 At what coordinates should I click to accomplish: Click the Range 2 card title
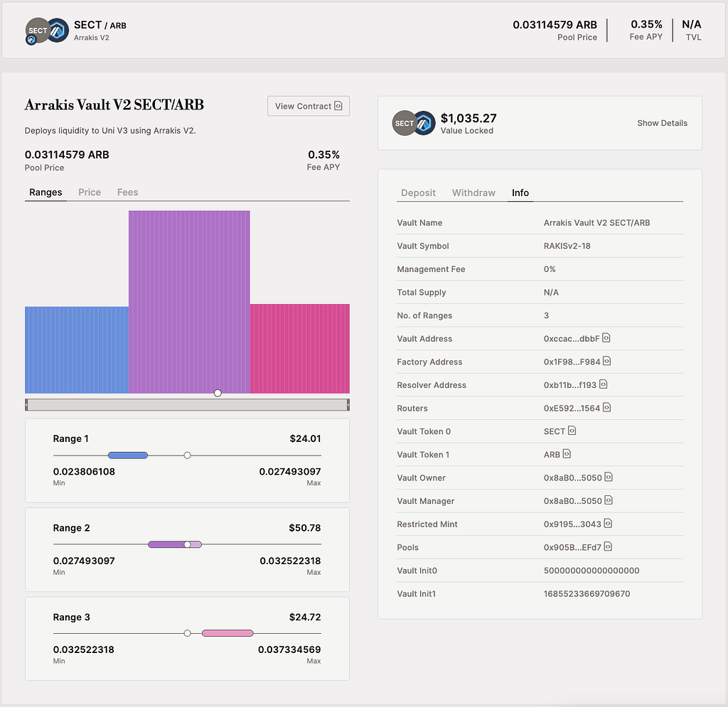(x=72, y=528)
